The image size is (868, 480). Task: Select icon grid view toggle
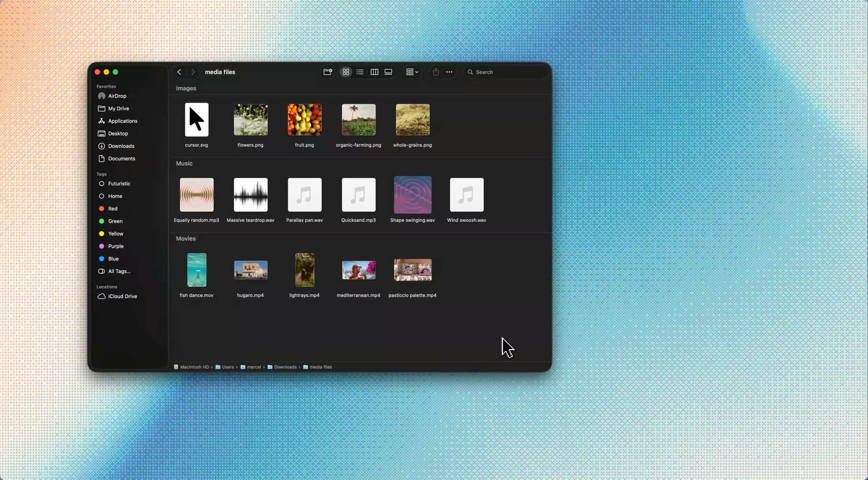346,72
